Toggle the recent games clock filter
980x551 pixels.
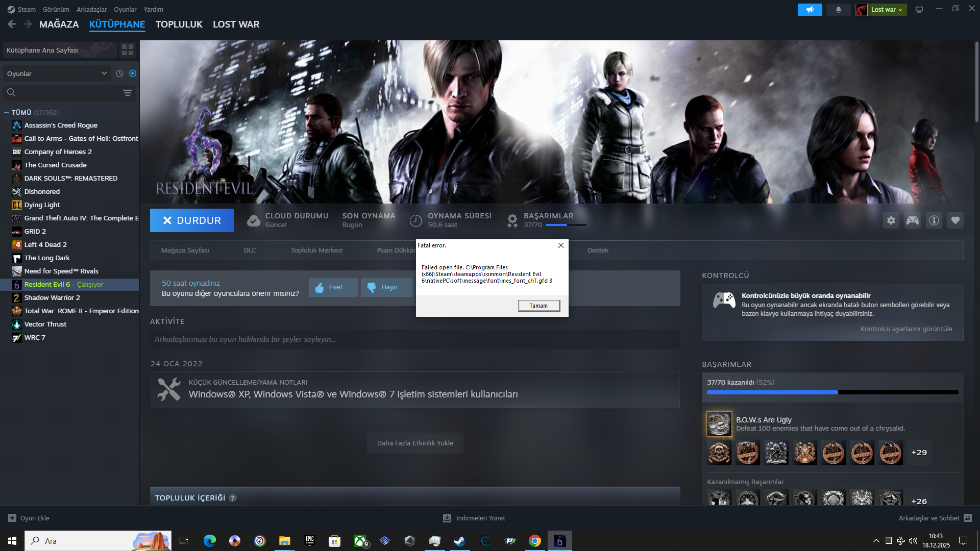[x=119, y=73]
